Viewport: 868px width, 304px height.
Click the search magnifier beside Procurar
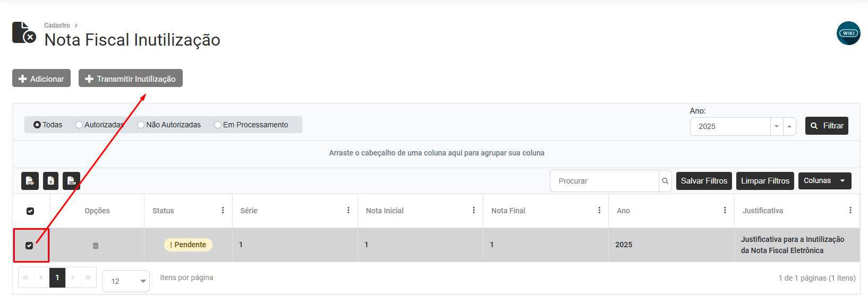(665, 181)
